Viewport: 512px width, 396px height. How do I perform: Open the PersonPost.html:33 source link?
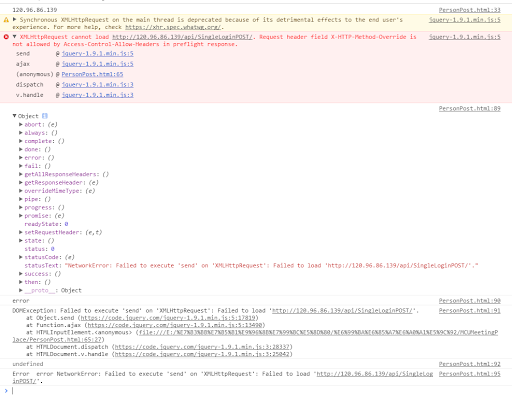tap(469, 10)
